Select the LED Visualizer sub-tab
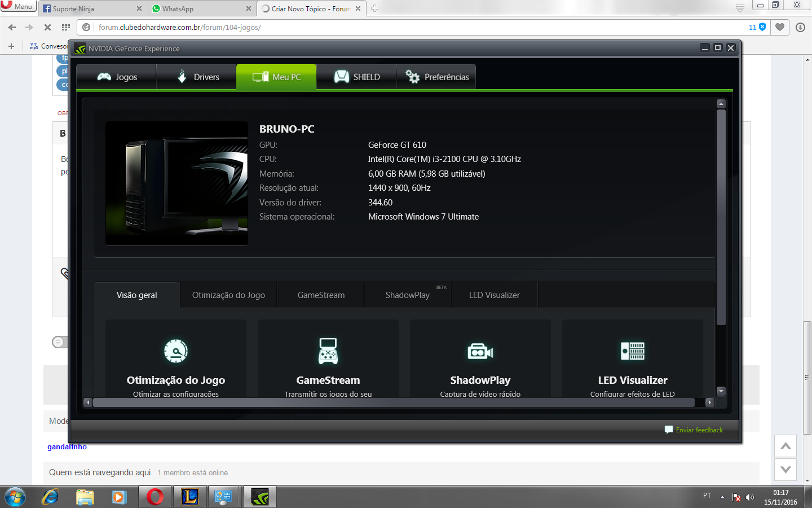Screen dimensions: 812x508 click(x=495, y=295)
